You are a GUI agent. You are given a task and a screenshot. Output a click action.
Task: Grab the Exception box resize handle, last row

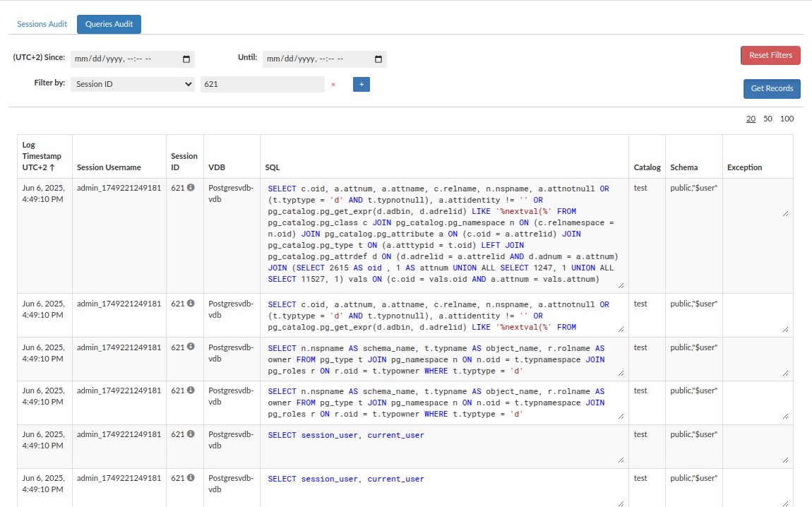click(x=786, y=503)
